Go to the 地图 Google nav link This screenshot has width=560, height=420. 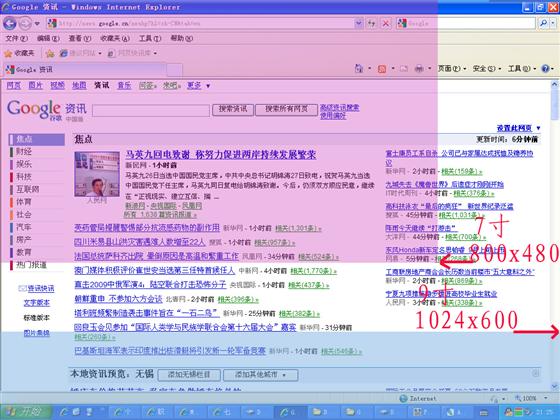79,85
